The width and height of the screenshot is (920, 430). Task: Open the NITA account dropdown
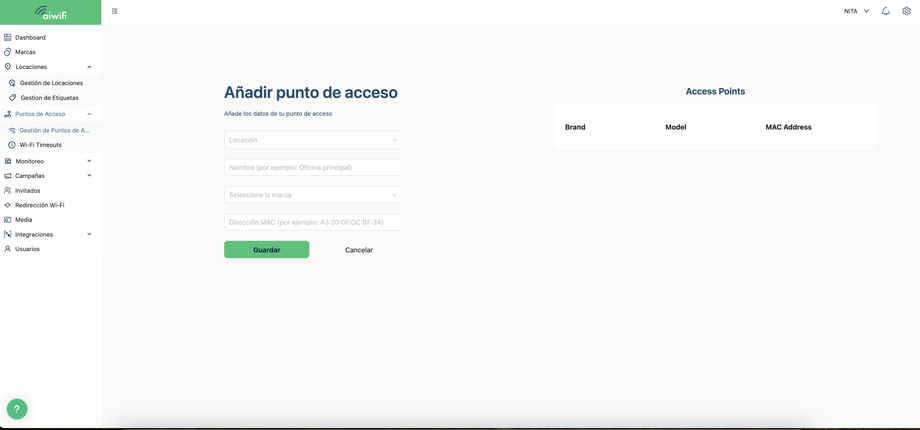[857, 11]
